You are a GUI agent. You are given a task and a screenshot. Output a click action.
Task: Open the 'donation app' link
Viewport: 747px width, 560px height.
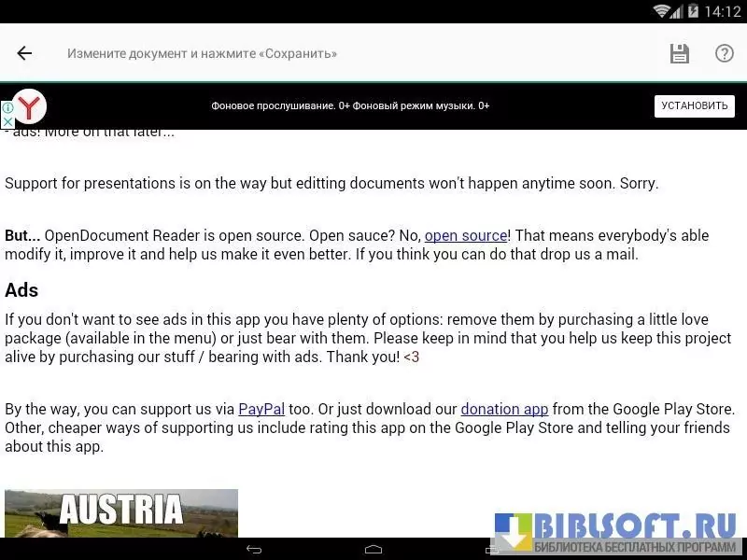(504, 409)
